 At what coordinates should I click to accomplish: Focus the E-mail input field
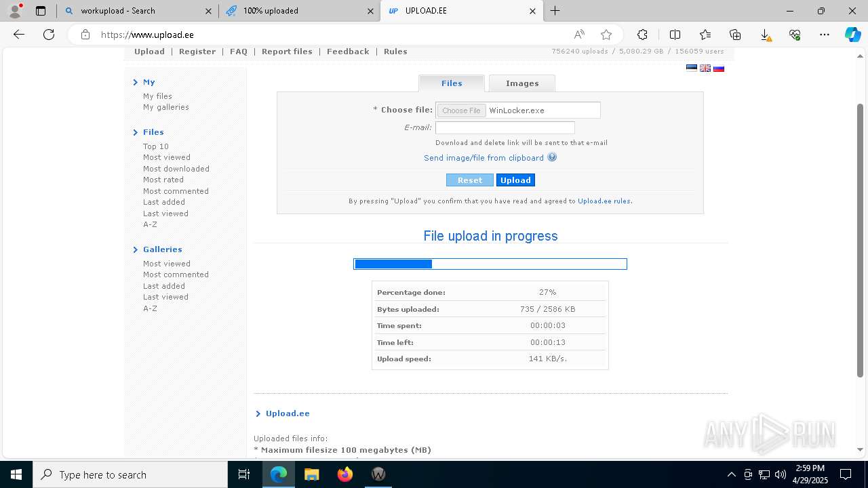(505, 127)
